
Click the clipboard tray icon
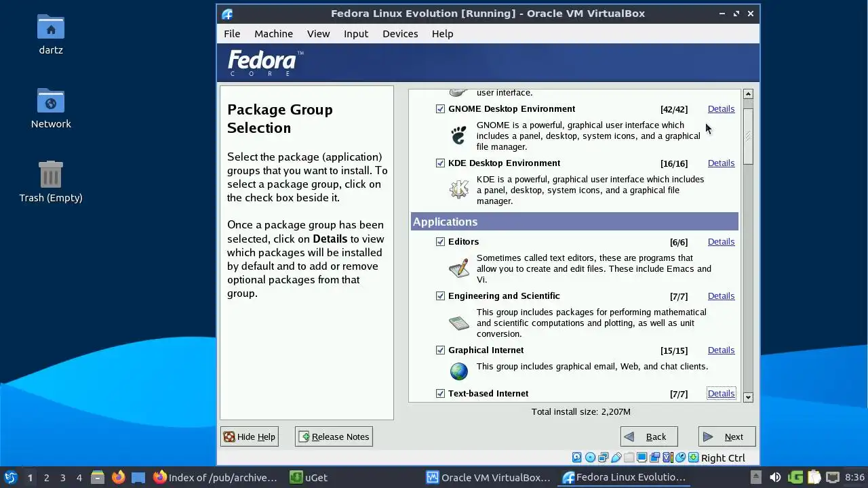814,477
